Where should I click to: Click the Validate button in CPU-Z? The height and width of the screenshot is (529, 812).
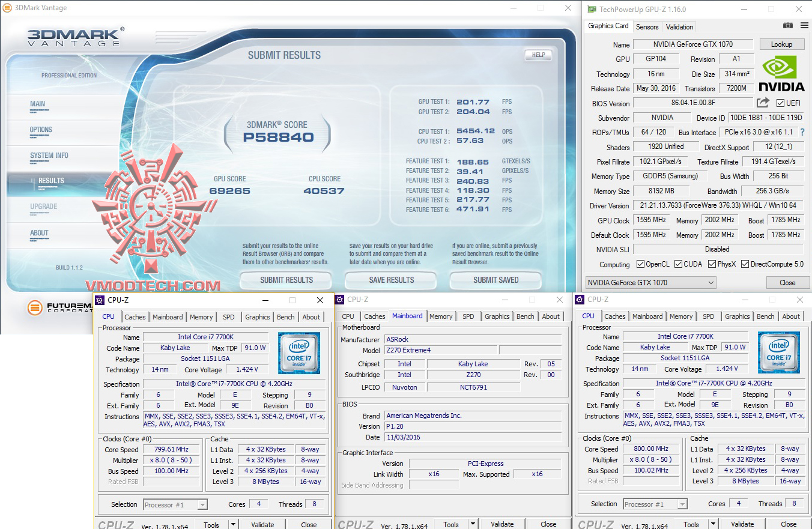(x=262, y=524)
